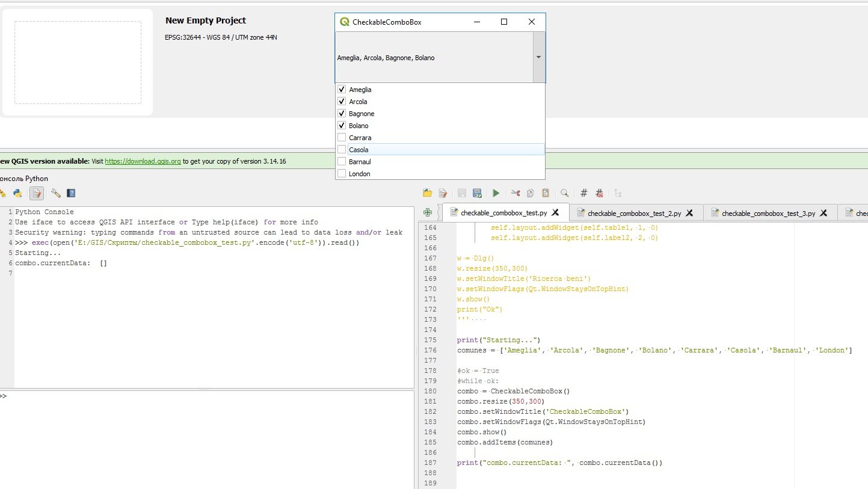Minimize the CheckableComboBox window
This screenshot has width=868, height=489.
point(477,22)
